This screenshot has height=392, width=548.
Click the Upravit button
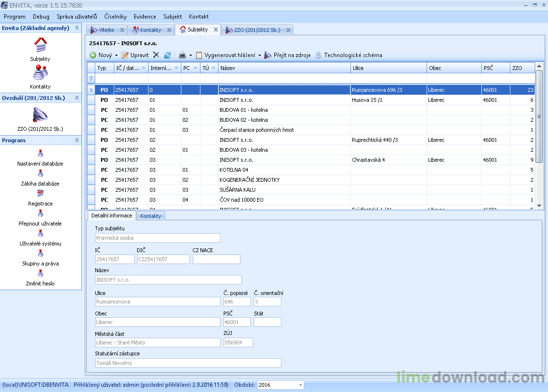(x=135, y=55)
